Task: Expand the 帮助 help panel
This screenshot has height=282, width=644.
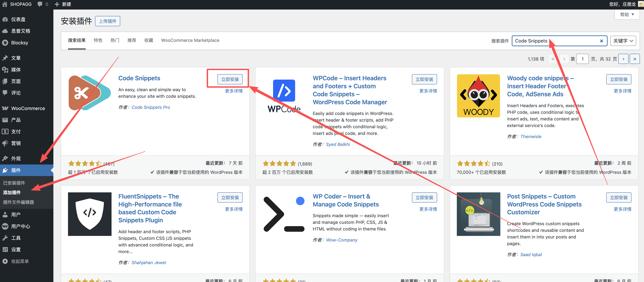Action: click(627, 14)
